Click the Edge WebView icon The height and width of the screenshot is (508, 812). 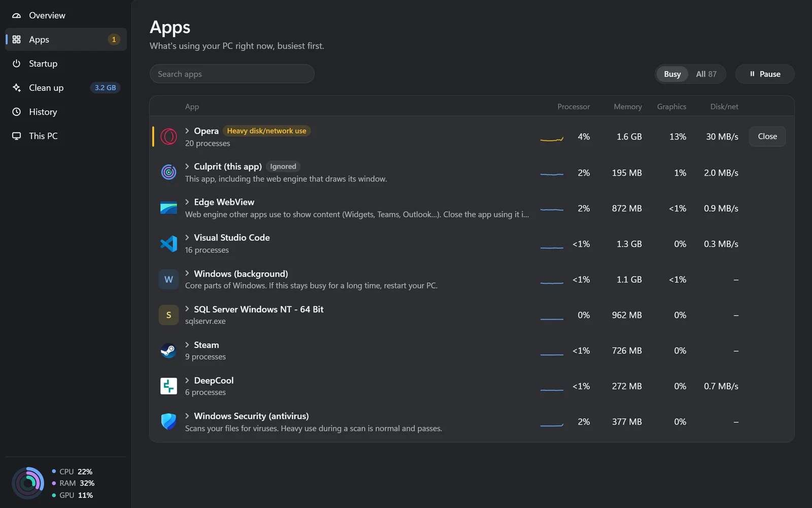click(168, 208)
